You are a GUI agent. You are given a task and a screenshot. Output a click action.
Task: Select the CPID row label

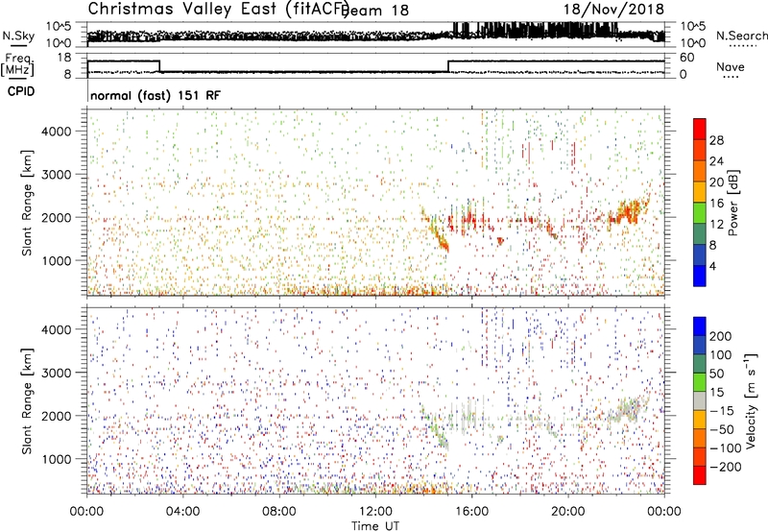click(x=21, y=91)
